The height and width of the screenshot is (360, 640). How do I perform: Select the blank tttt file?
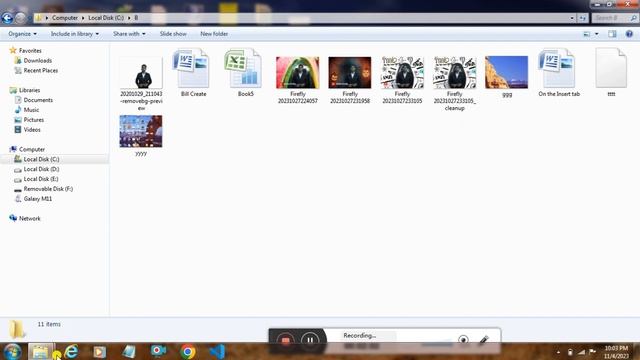(x=611, y=73)
